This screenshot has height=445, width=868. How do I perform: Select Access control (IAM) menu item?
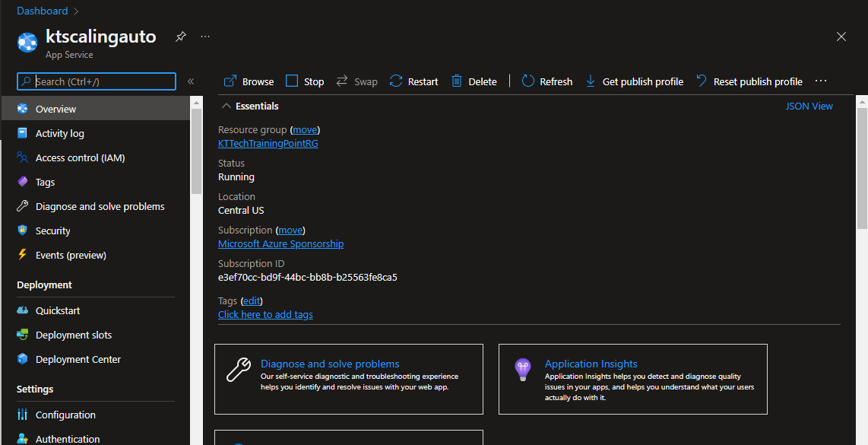(80, 157)
